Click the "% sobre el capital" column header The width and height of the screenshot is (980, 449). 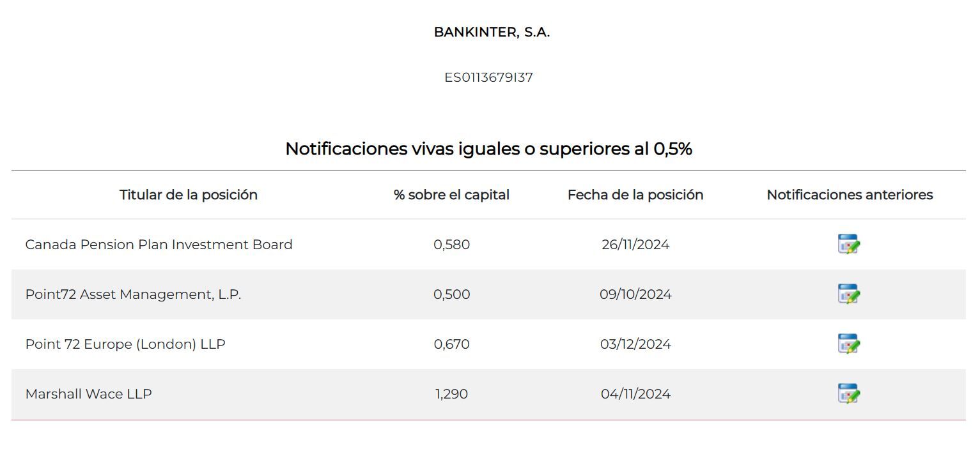coord(451,195)
